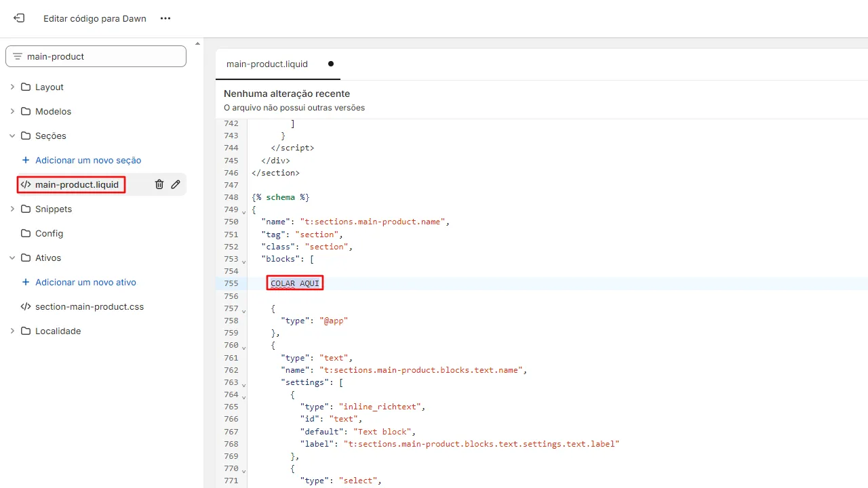Screen dimensions: 868x488
Task: Click the Layout folder icon
Action: (x=26, y=87)
